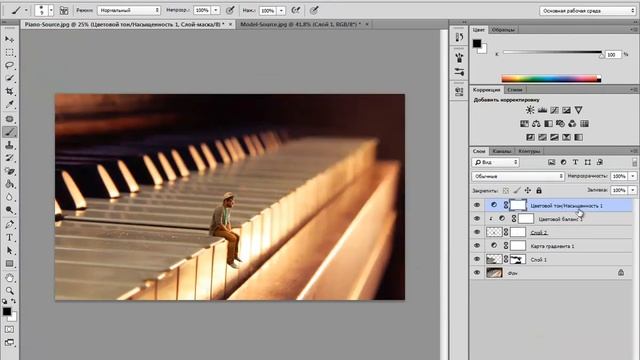The width and height of the screenshot is (640, 360).
Task: Select the Path Selection tool
Action: pyautogui.click(x=9, y=250)
